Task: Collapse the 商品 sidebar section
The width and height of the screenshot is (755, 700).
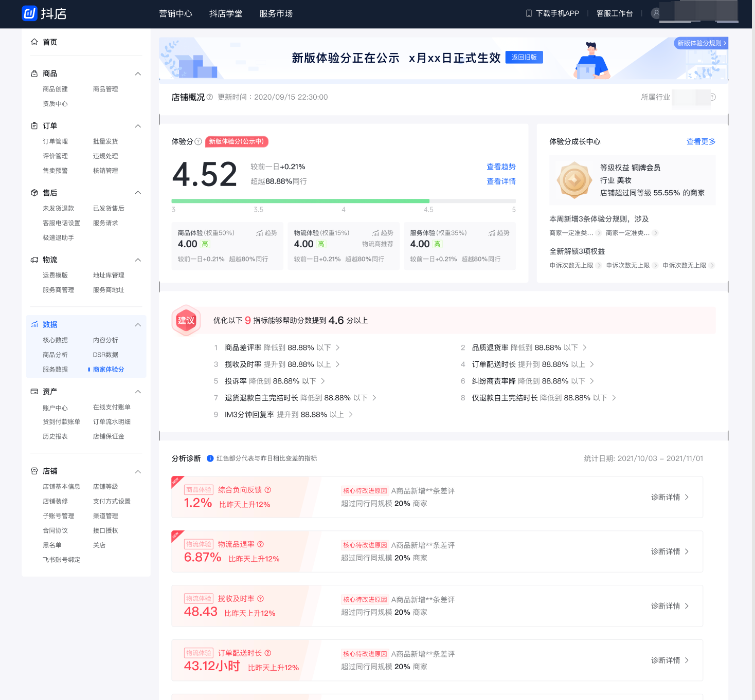Action: [137, 73]
